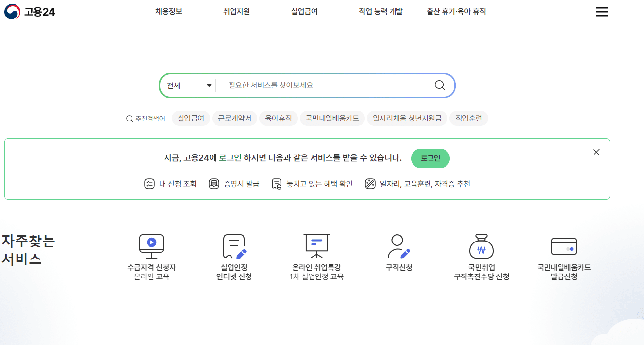Open the 국민내일배움카드 suggested keyword
The height and width of the screenshot is (345, 644).
pos(332,118)
